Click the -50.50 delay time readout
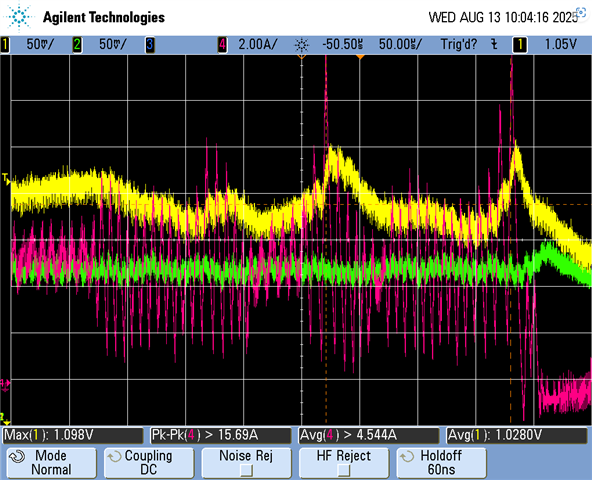This screenshot has height=480, width=592. tap(342, 45)
